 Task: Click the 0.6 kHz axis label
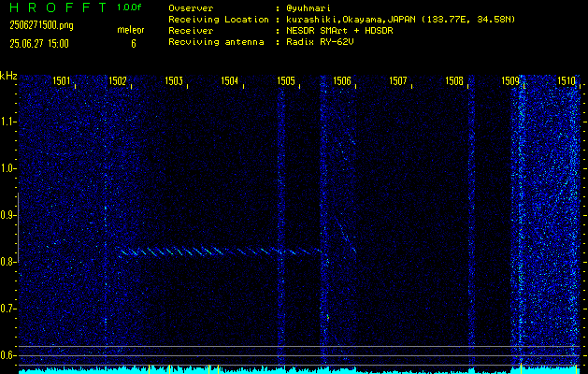tap(8, 355)
